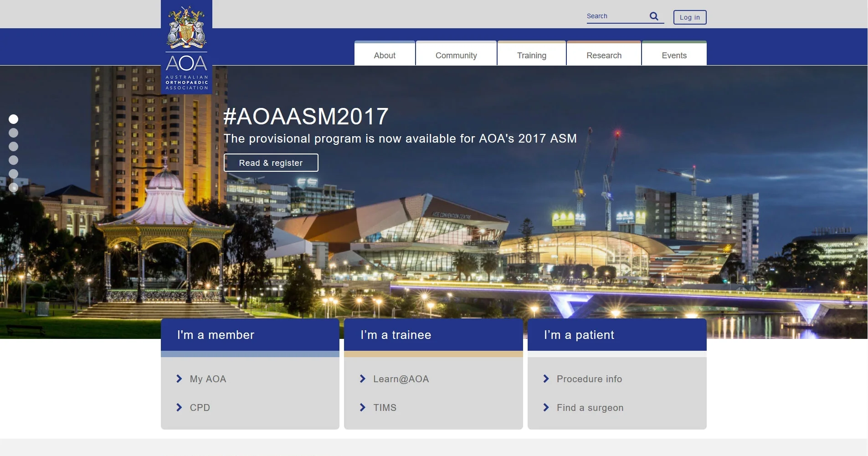Open the Community navigation menu
Image resolution: width=868 pixels, height=456 pixels.
pyautogui.click(x=456, y=55)
